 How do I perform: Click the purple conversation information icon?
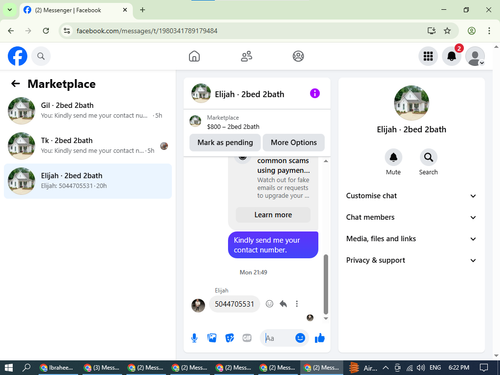(x=315, y=93)
